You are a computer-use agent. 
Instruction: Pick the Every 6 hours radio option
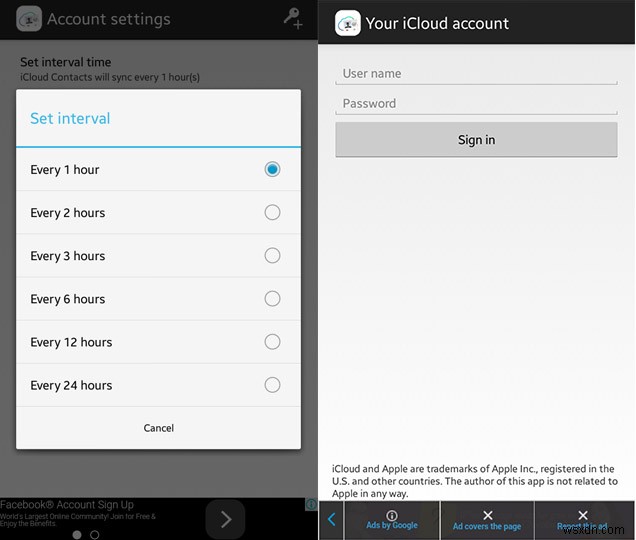(x=272, y=299)
